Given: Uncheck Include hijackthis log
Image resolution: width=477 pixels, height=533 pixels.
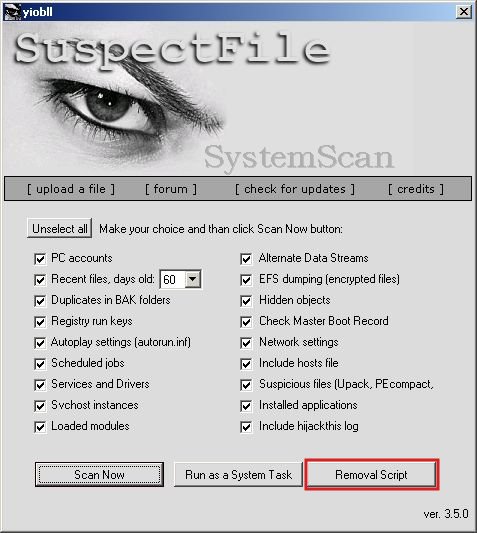Looking at the screenshot, I should 246,427.
